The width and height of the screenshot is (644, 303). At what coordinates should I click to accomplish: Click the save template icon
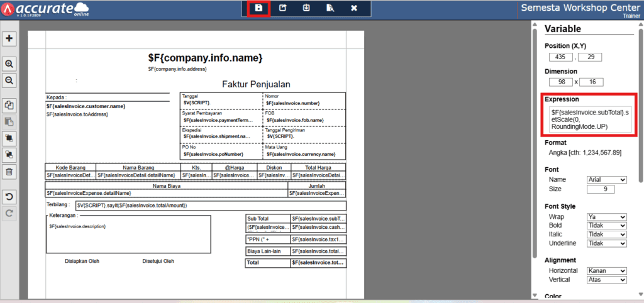click(258, 8)
